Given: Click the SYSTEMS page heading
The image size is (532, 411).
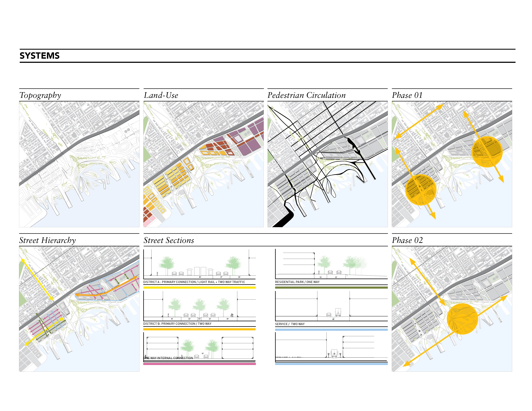Looking at the screenshot, I should 39,56.
